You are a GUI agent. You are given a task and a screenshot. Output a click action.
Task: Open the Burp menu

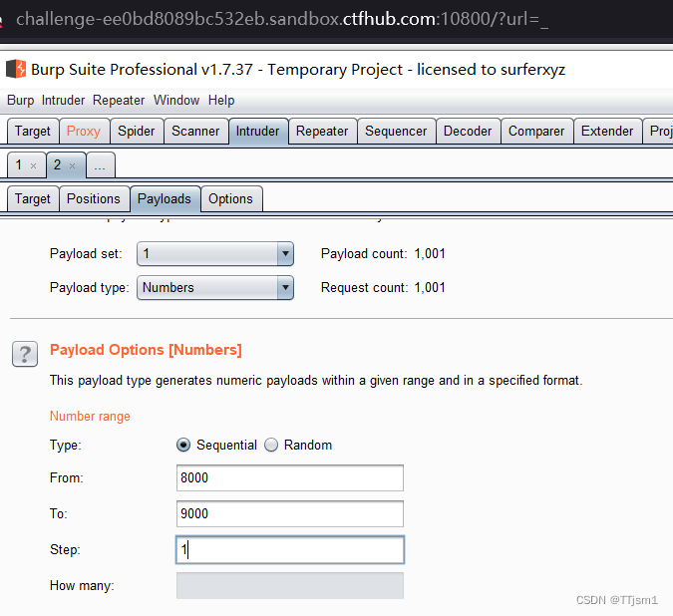[21, 101]
